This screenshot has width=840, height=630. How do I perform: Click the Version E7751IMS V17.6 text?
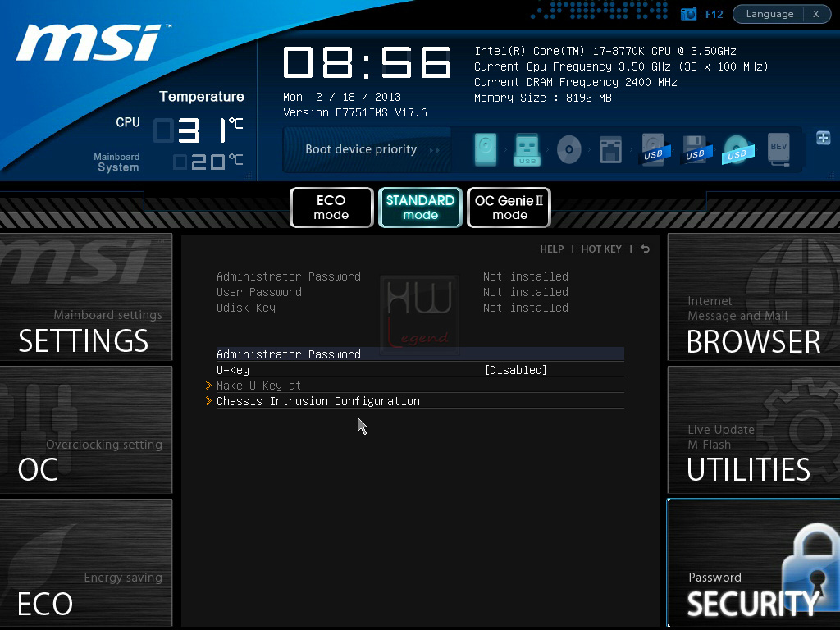[354, 112]
